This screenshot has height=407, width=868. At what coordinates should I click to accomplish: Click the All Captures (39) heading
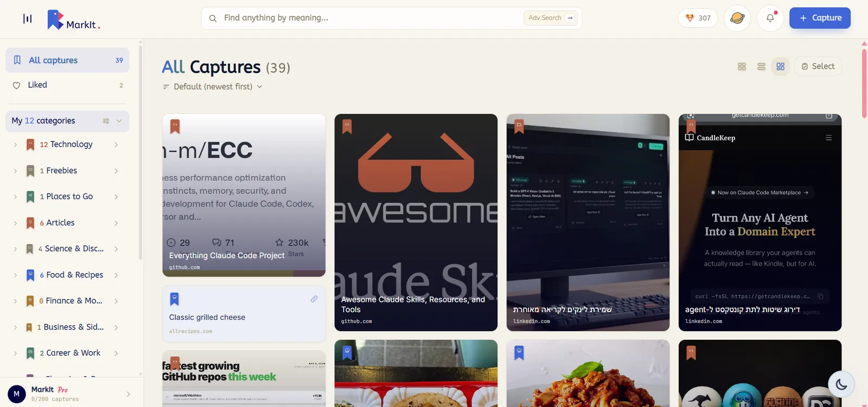point(226,67)
